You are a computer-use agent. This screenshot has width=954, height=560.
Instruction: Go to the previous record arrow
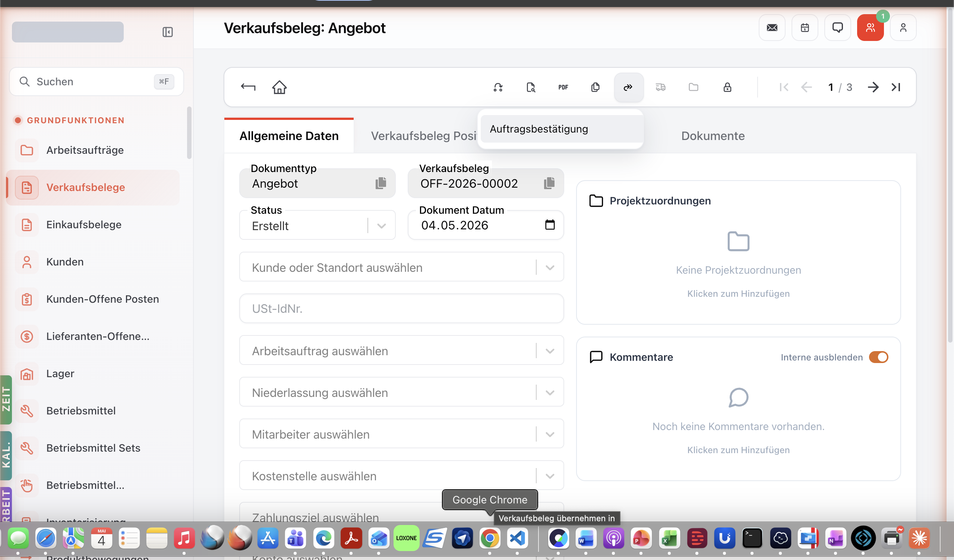coord(806,87)
